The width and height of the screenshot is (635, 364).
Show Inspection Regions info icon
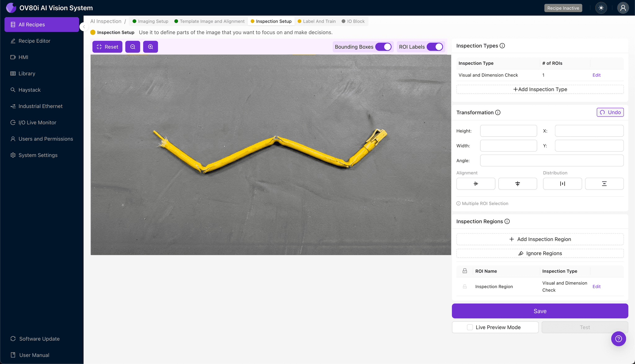pyautogui.click(x=507, y=221)
